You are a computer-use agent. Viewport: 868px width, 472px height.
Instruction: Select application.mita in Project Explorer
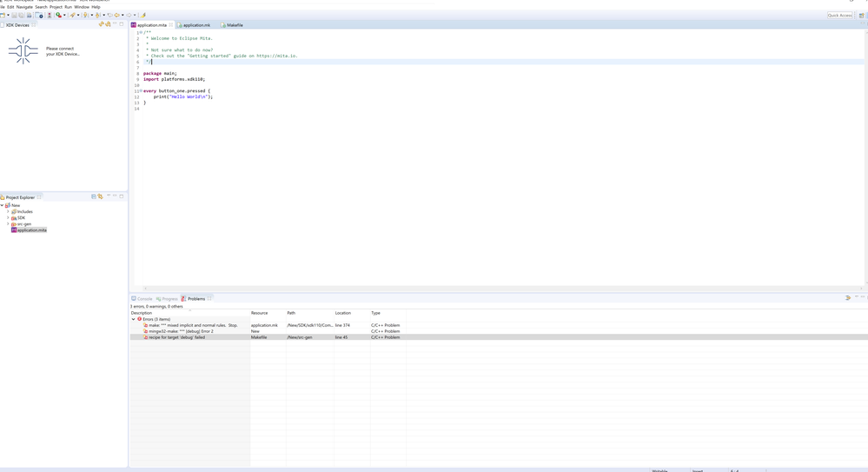click(x=29, y=229)
